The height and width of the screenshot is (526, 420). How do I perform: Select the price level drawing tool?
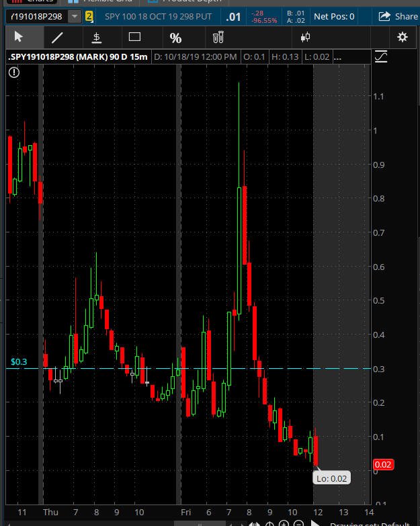(97, 37)
